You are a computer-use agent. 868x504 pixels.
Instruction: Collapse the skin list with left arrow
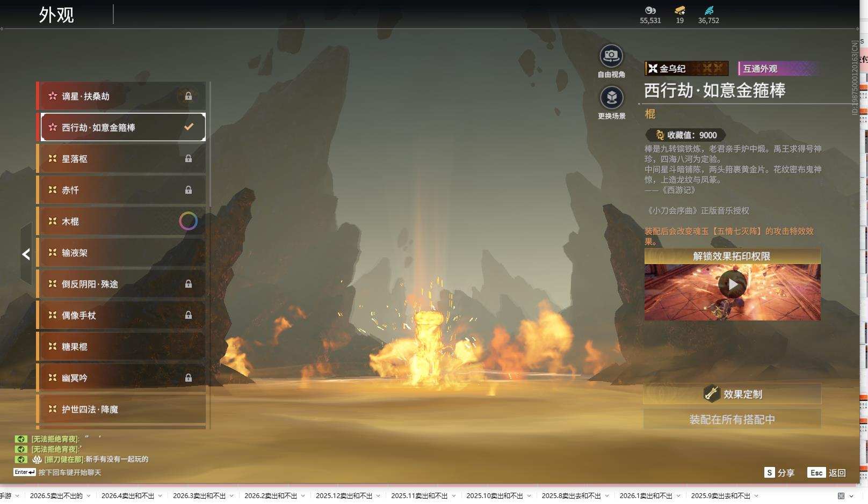[x=26, y=254]
